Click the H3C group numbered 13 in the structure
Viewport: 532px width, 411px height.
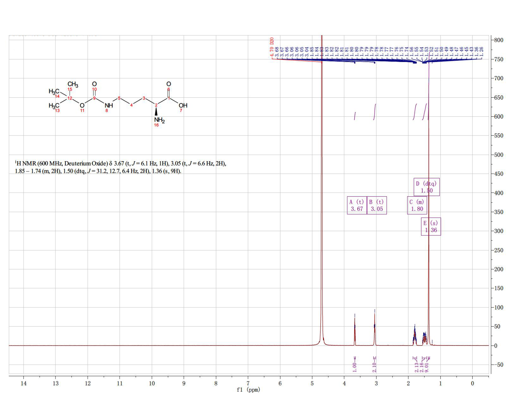(54, 106)
